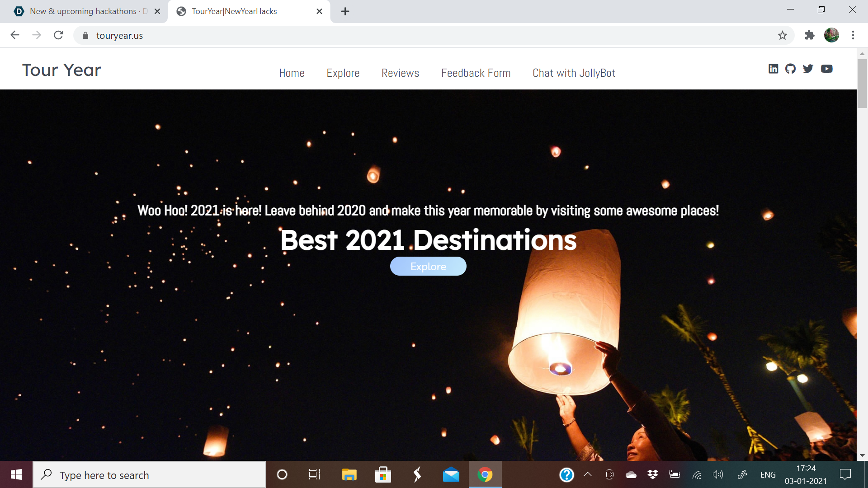This screenshot has width=868, height=488.
Task: Go to Reviews in navigation
Action: click(400, 73)
